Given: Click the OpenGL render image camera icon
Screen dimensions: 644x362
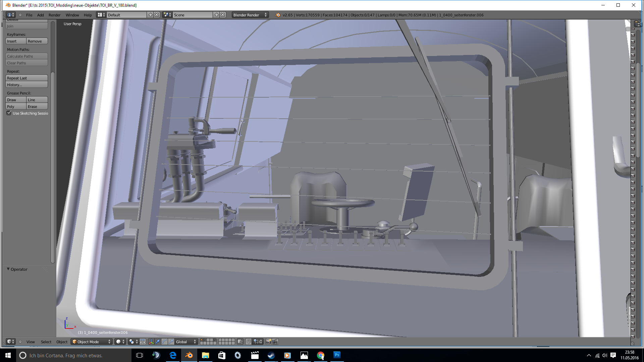Looking at the screenshot, I should [x=269, y=342].
